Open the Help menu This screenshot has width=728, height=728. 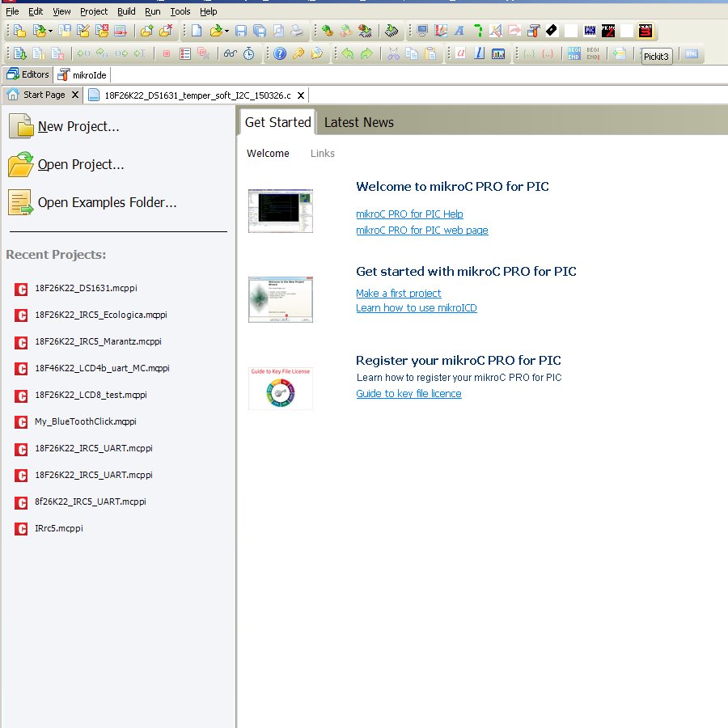click(208, 11)
